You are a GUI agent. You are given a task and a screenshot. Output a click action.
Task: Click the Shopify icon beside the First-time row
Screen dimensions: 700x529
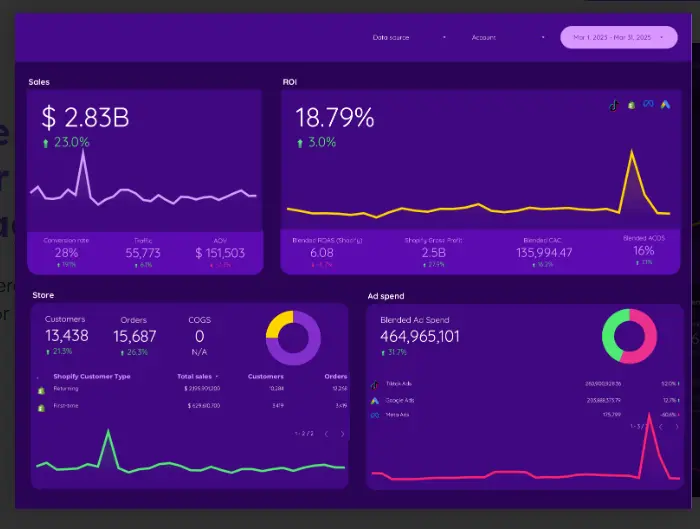(42, 408)
